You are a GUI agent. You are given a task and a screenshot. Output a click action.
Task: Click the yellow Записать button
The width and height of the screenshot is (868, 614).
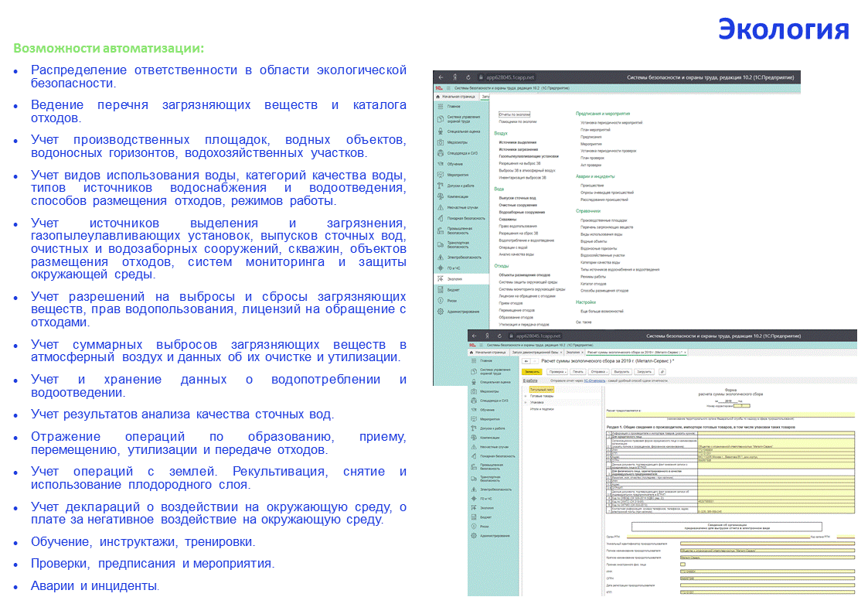click(533, 372)
